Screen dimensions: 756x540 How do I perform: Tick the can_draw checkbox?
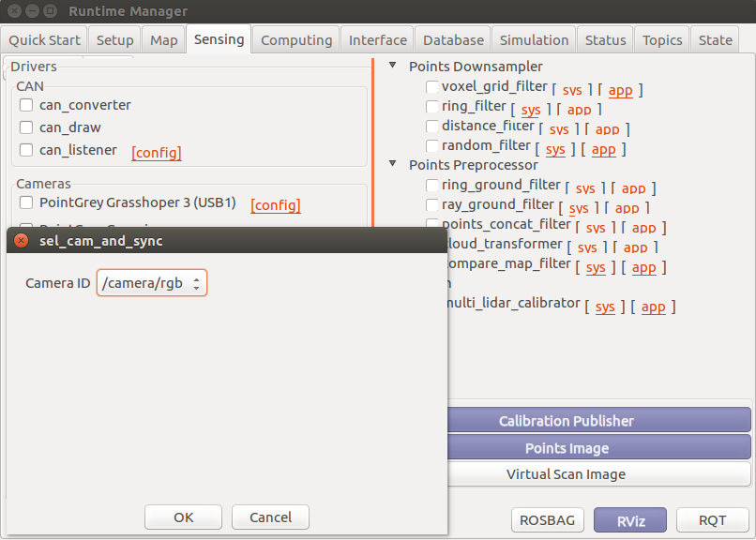pos(26,127)
